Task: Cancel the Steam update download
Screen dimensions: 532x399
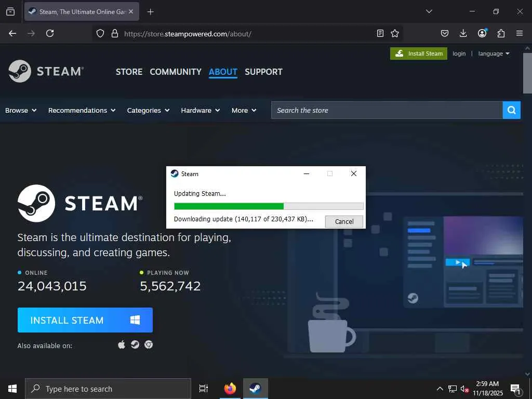Action: coord(344,221)
